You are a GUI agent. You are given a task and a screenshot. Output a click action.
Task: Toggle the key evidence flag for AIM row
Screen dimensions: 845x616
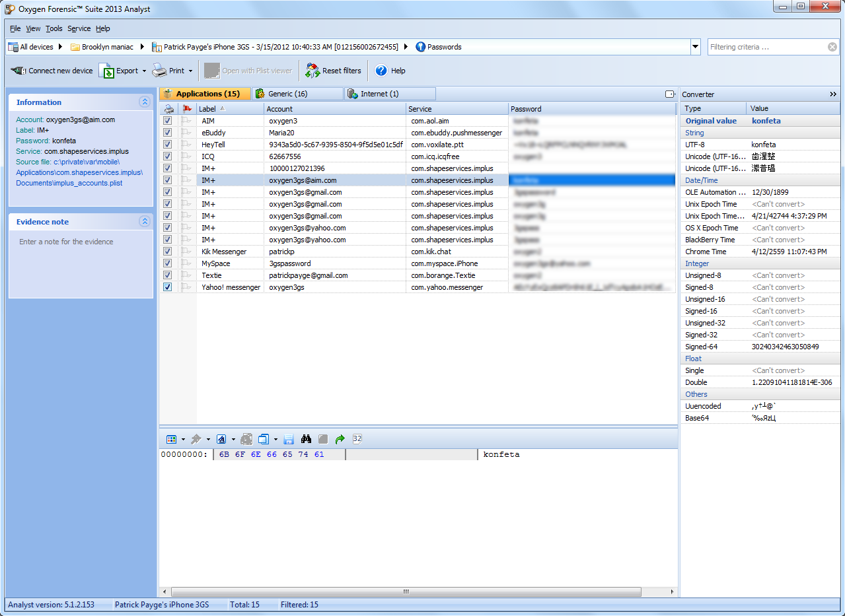pos(186,121)
